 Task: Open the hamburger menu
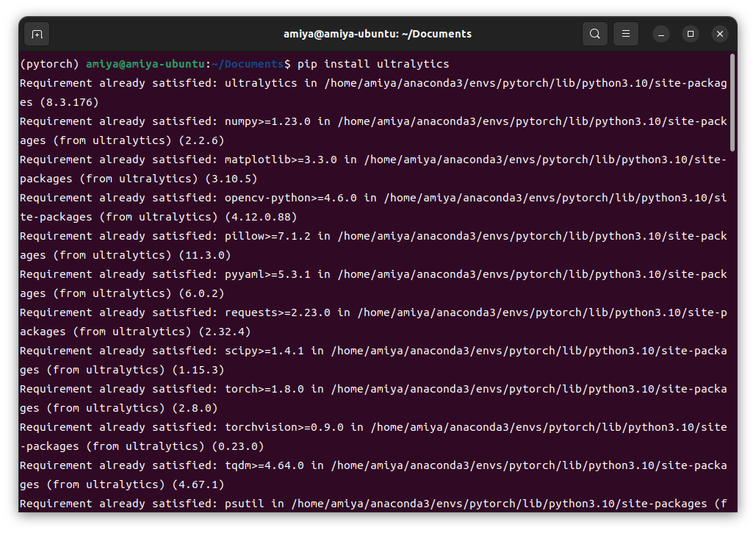point(625,34)
